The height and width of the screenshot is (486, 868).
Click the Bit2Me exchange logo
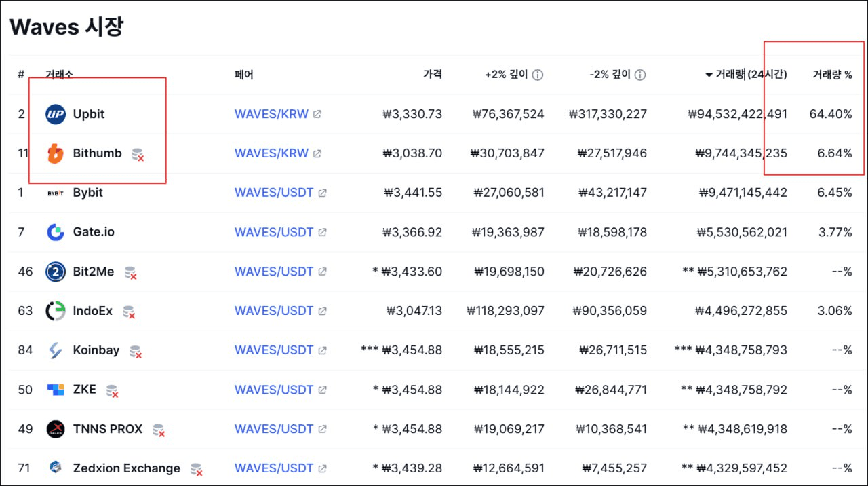(56, 272)
